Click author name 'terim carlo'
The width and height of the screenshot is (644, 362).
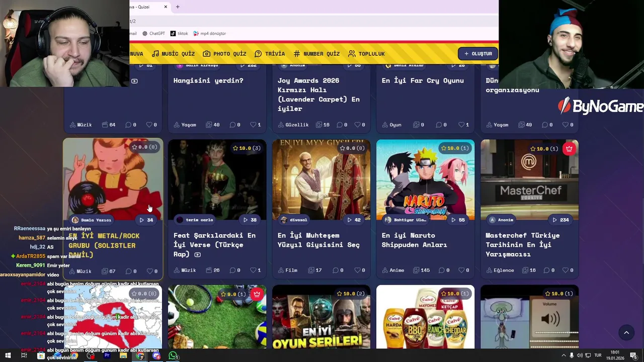pyautogui.click(x=200, y=220)
